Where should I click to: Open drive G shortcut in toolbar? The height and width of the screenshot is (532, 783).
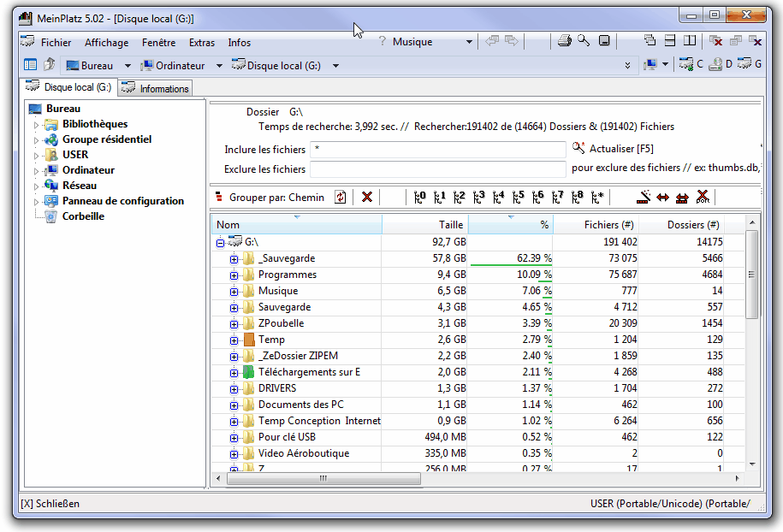click(x=750, y=64)
